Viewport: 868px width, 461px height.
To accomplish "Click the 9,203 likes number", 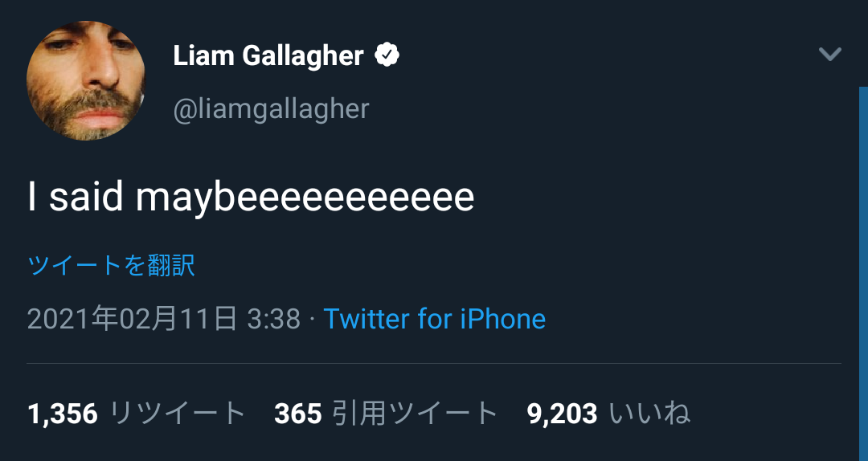I will pos(562,414).
